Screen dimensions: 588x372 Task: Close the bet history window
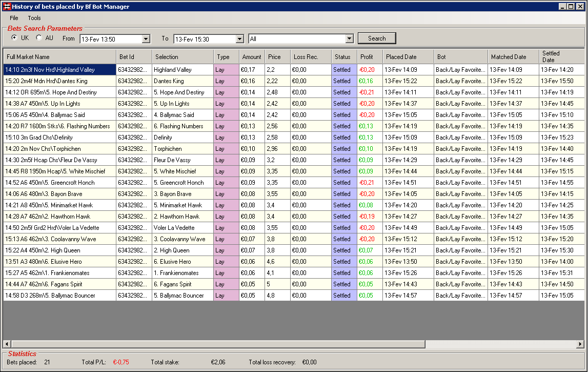click(x=580, y=6)
